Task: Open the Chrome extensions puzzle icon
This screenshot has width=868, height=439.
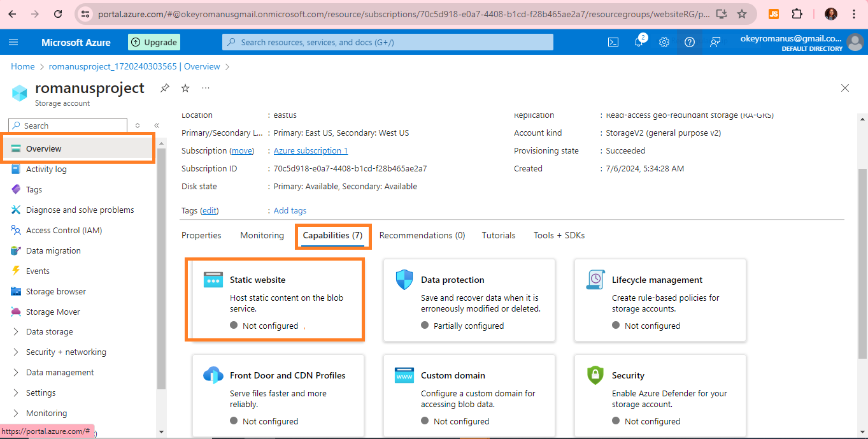Action: (x=797, y=13)
